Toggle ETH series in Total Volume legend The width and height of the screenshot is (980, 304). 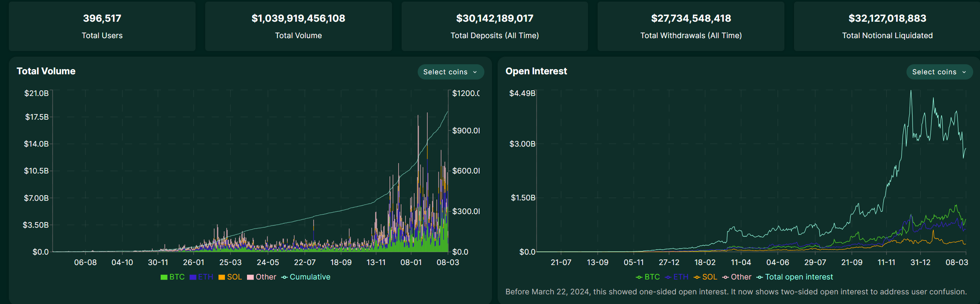[201, 277]
